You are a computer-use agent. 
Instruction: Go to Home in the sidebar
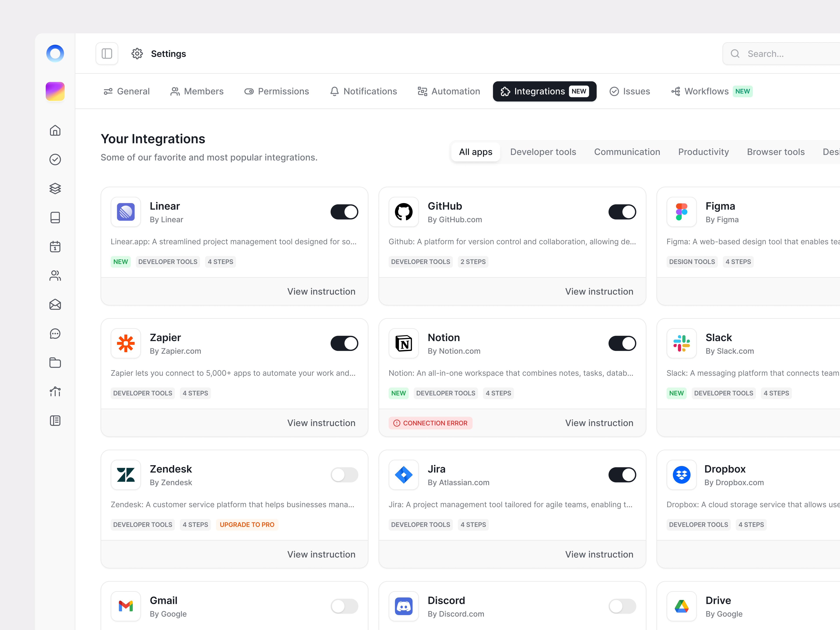55,130
